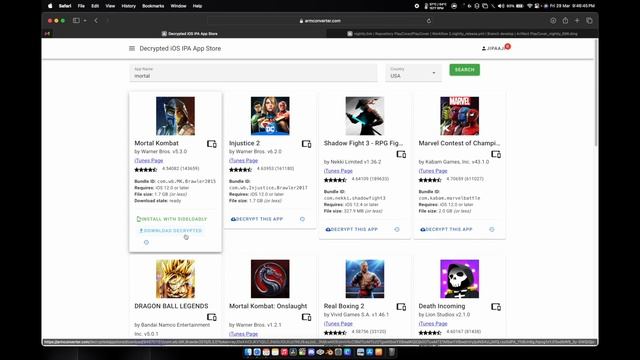Viewport: 640px width, 360px height.
Task: Open the Injustice 2 iTunes Page link
Action: [x=243, y=160]
